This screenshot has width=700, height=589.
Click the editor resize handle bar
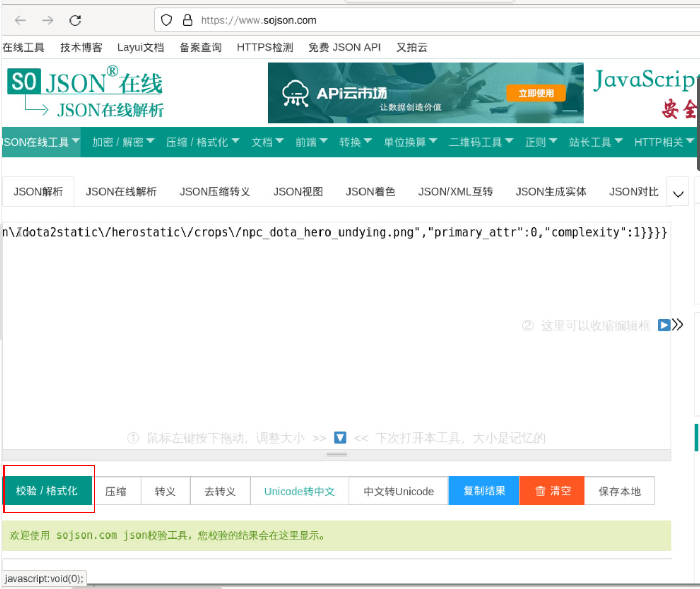(x=336, y=454)
